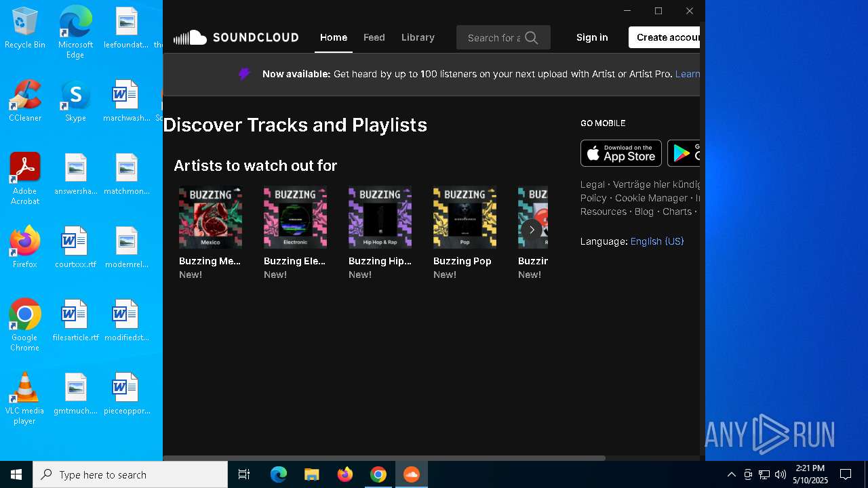Viewport: 868px width, 488px height.
Task: Open the volume control in the system tray
Action: (x=781, y=474)
